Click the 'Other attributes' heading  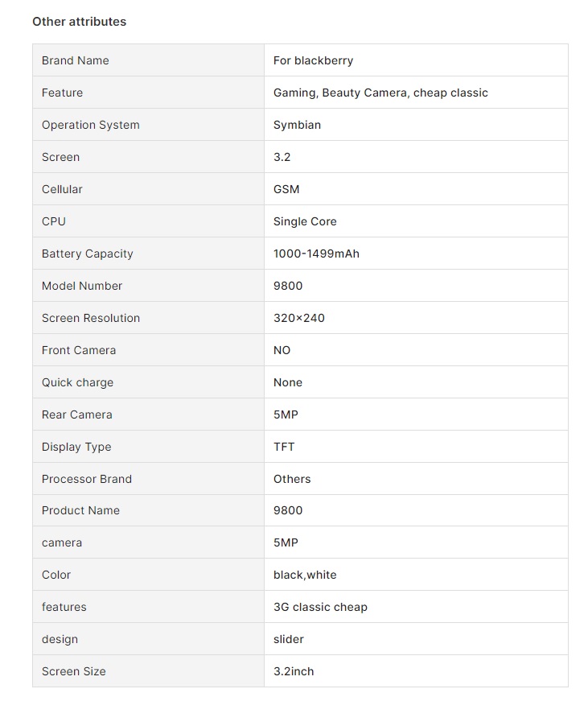(x=79, y=22)
